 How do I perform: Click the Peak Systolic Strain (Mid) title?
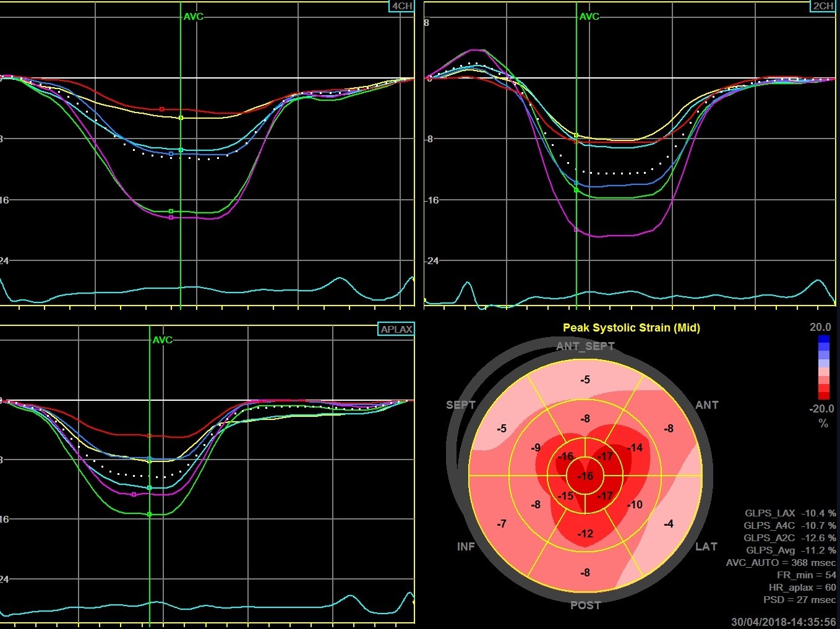(631, 328)
